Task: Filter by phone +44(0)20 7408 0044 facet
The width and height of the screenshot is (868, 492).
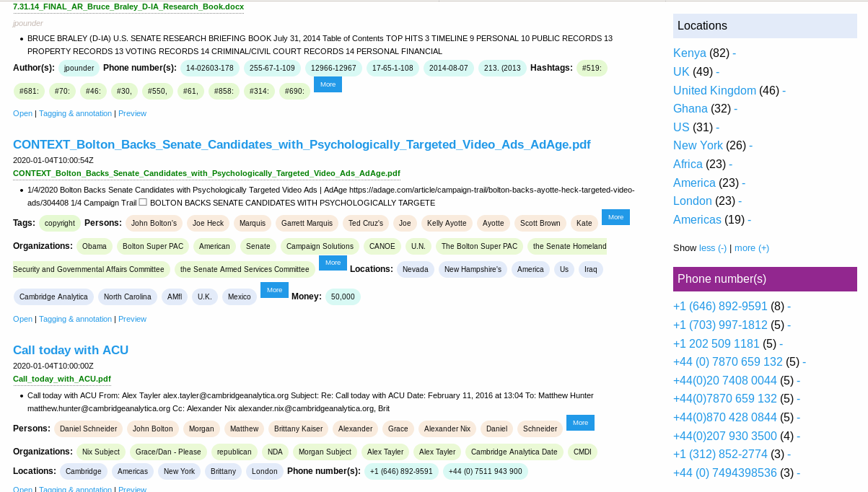Action: point(725,381)
